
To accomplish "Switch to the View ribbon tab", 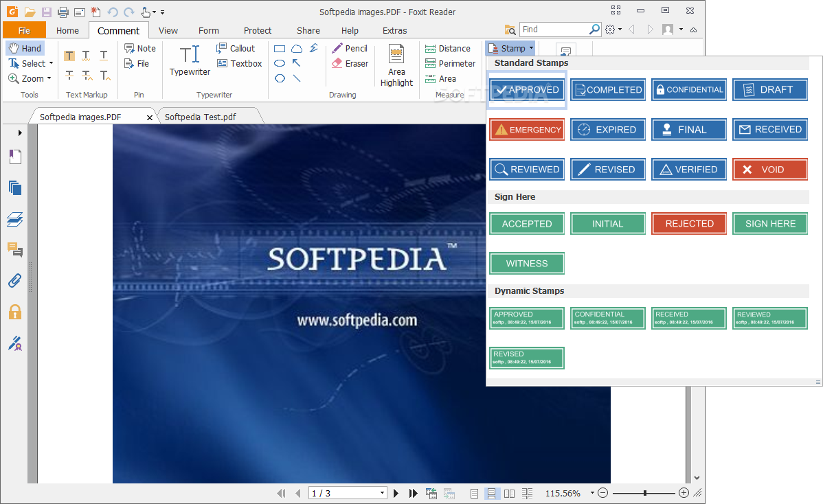I will coord(168,30).
